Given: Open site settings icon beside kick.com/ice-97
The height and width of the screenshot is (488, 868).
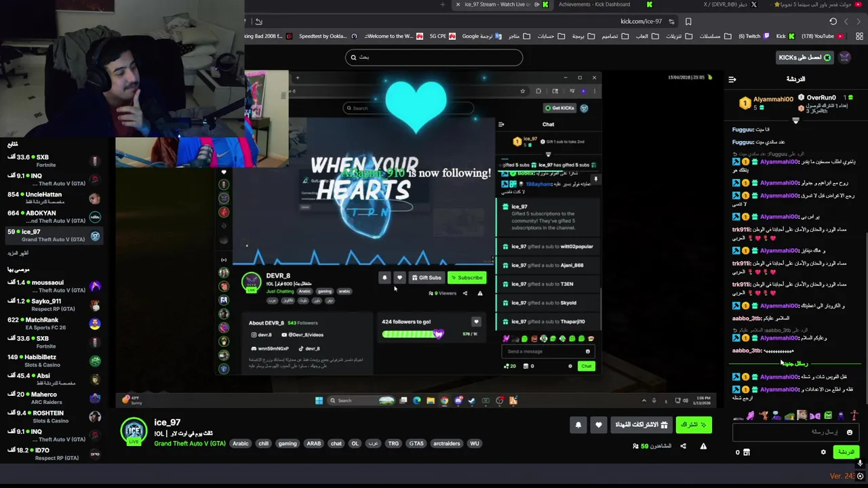Looking at the screenshot, I should click(671, 22).
